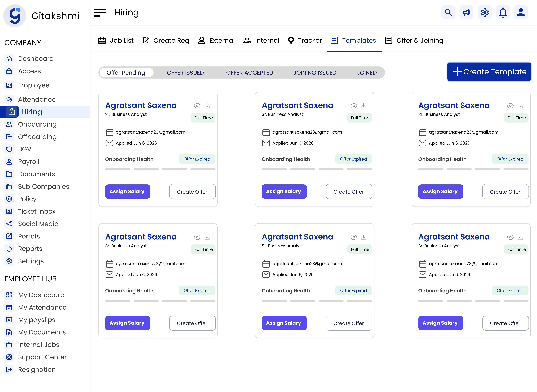Open the hamburger menu beside Hiring title
This screenshot has width=537, height=392.
[100, 13]
